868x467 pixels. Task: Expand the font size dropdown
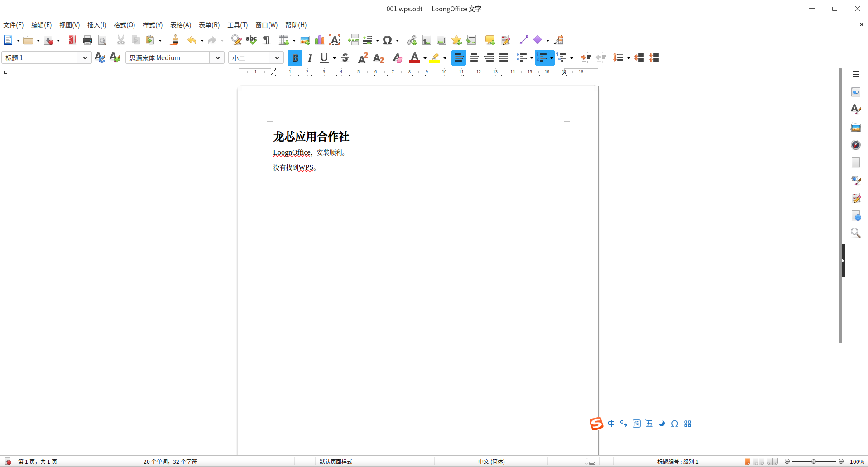(x=277, y=57)
